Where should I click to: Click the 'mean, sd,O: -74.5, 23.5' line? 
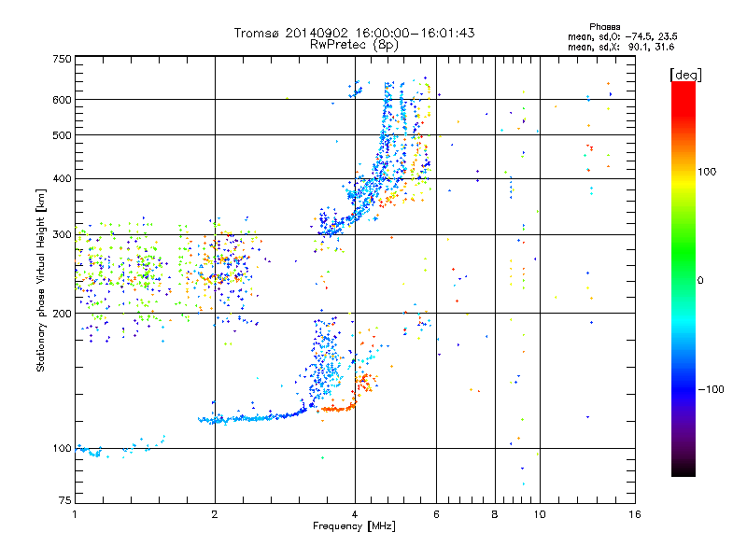[x=622, y=36]
